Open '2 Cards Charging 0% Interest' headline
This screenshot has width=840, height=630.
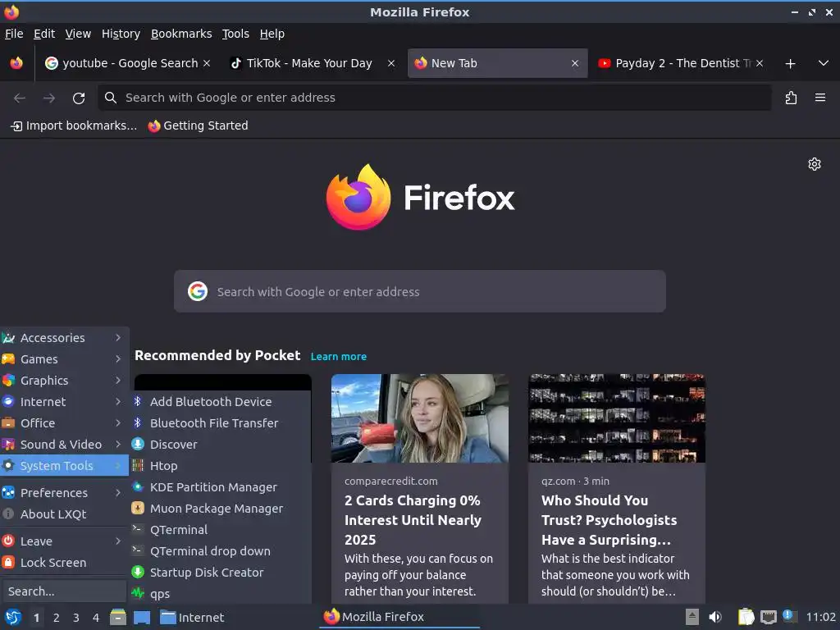click(413, 520)
